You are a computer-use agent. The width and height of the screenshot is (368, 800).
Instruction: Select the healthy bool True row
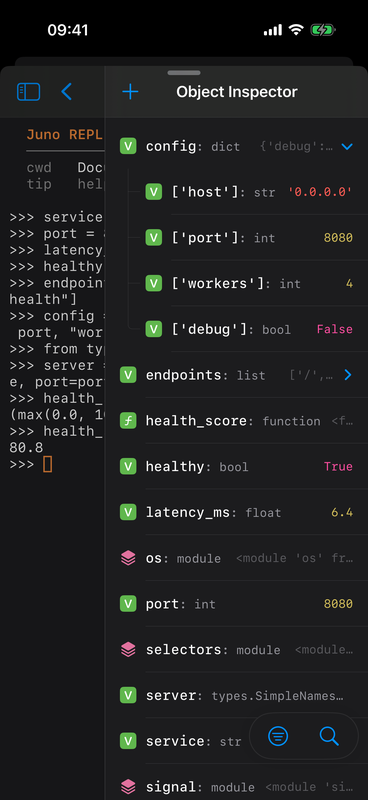click(x=236, y=467)
